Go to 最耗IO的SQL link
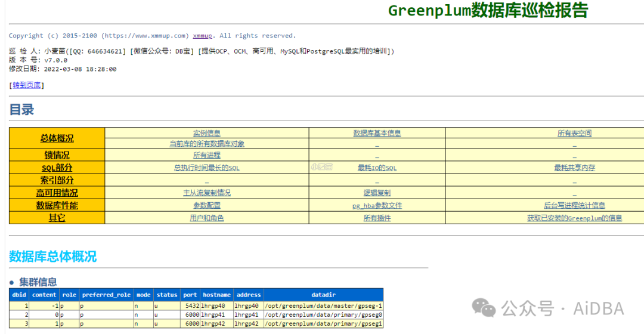Screen dimensions: 644x334 pyautogui.click(x=377, y=168)
